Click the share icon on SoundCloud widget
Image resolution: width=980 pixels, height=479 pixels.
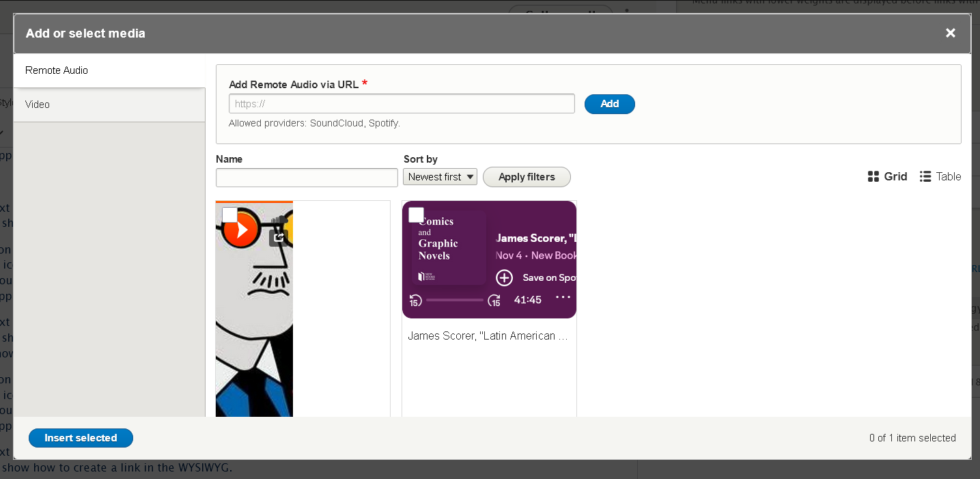[x=277, y=238]
